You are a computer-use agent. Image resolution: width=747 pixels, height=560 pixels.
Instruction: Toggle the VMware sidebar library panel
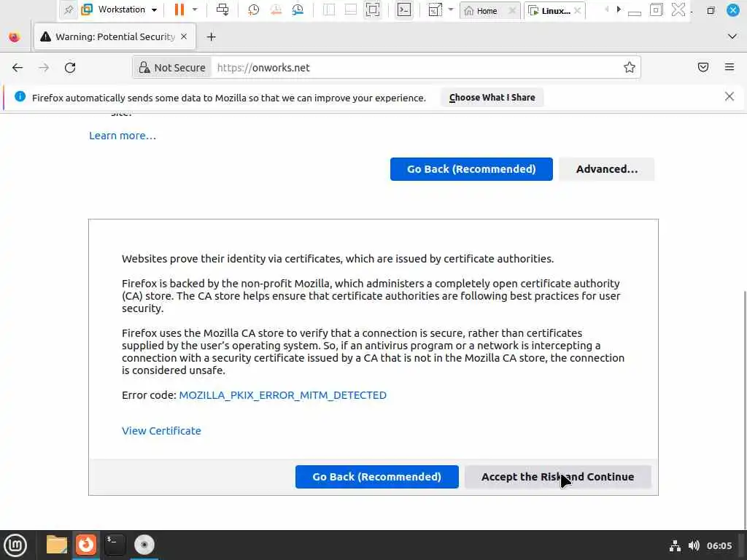329,9
